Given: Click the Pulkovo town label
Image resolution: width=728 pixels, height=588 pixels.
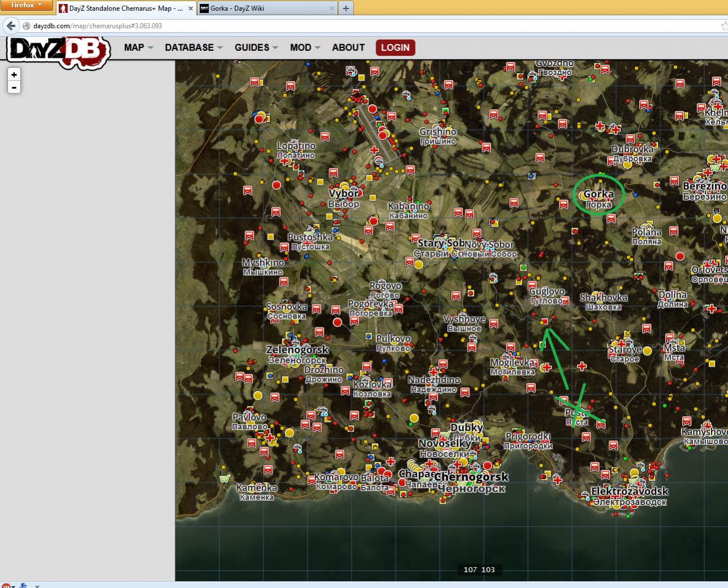Looking at the screenshot, I should pos(393,343).
